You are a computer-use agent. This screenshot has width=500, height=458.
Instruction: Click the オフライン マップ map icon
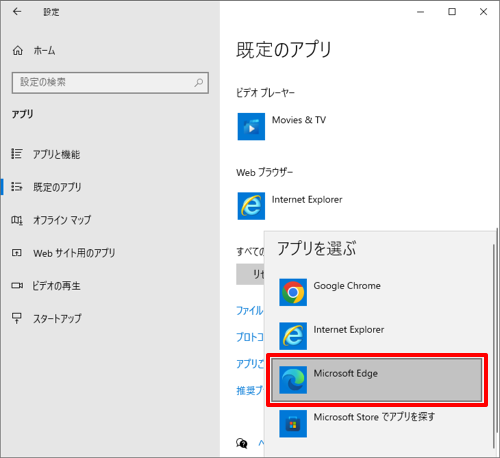17,220
